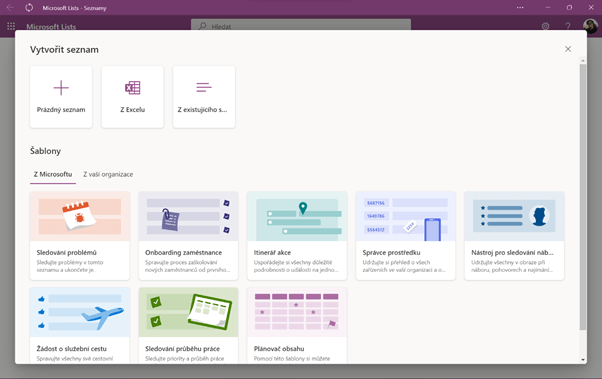Image resolution: width=602 pixels, height=379 pixels.
Task: Open the user profile avatar
Action: (x=590, y=26)
